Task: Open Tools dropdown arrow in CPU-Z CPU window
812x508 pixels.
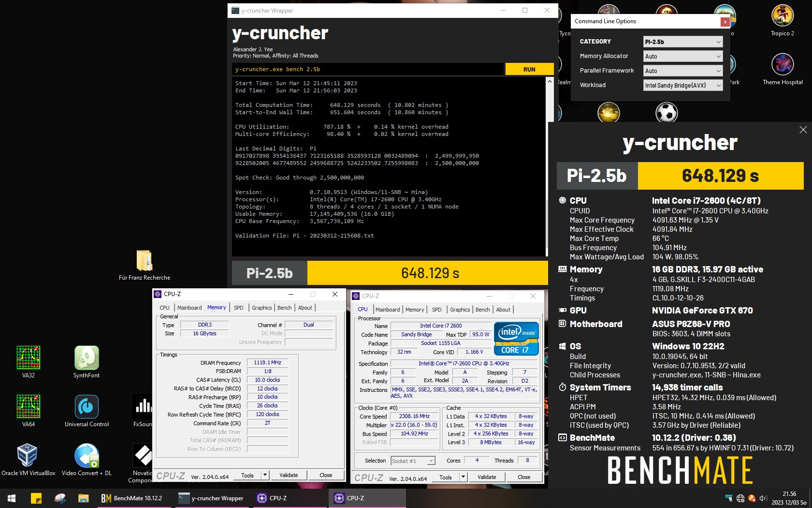Action: click(463, 477)
